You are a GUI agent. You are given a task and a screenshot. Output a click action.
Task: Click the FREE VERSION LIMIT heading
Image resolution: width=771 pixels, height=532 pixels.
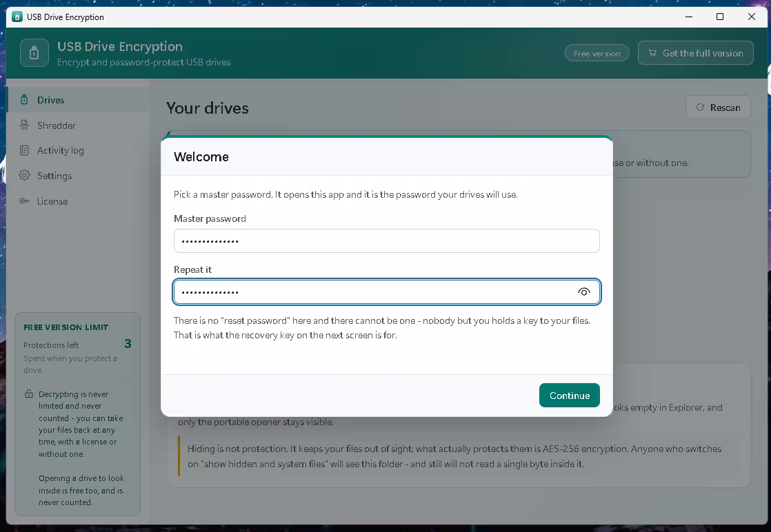point(66,327)
